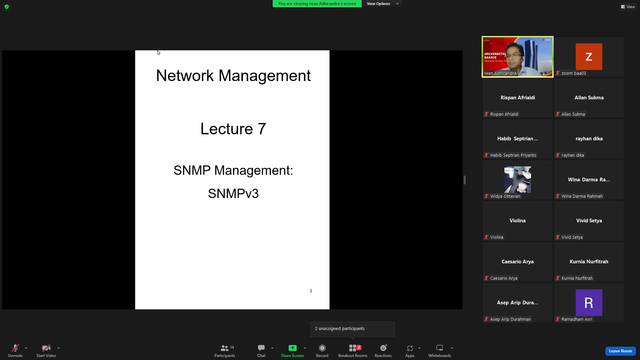Click the 'SNMPv3' text on the slide
The height and width of the screenshot is (360, 640).
[233, 193]
